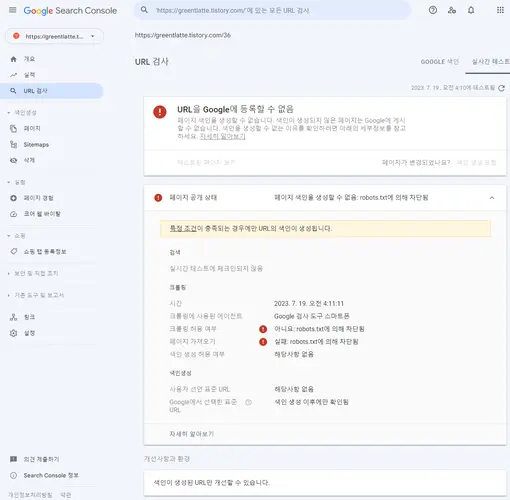Click the 색인이 생성된 URL만 개선할 수 있습니다 card
The height and width of the screenshot is (500, 510).
(325, 483)
